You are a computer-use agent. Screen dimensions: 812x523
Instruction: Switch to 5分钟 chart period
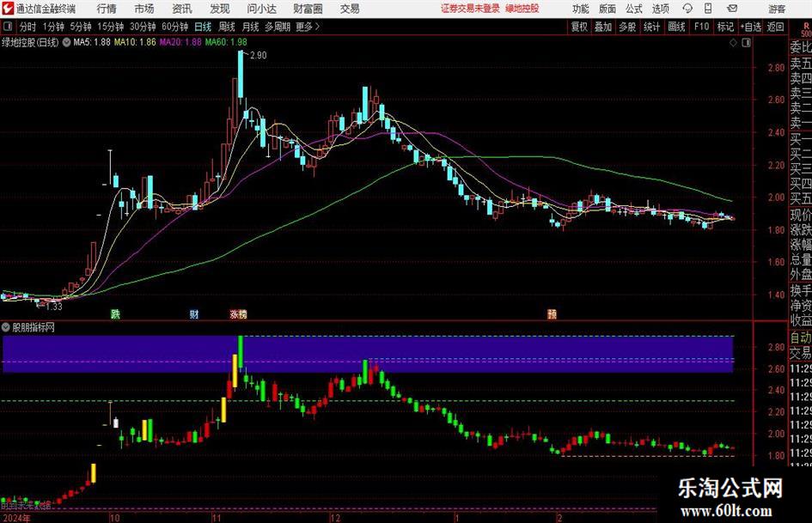pyautogui.click(x=80, y=27)
